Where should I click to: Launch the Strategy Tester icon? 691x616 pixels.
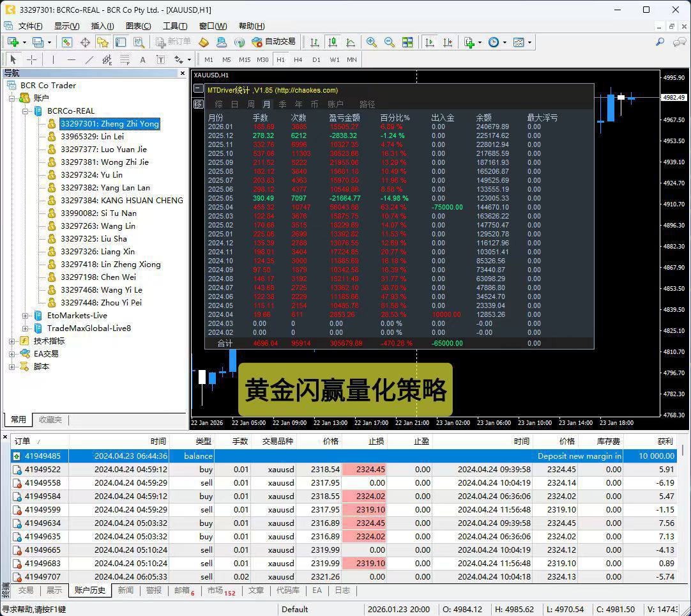pyautogui.click(x=139, y=42)
